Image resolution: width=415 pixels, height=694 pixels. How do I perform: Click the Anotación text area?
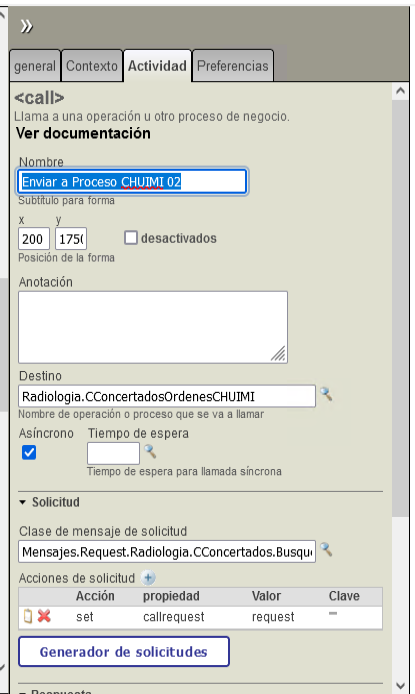pyautogui.click(x=153, y=327)
